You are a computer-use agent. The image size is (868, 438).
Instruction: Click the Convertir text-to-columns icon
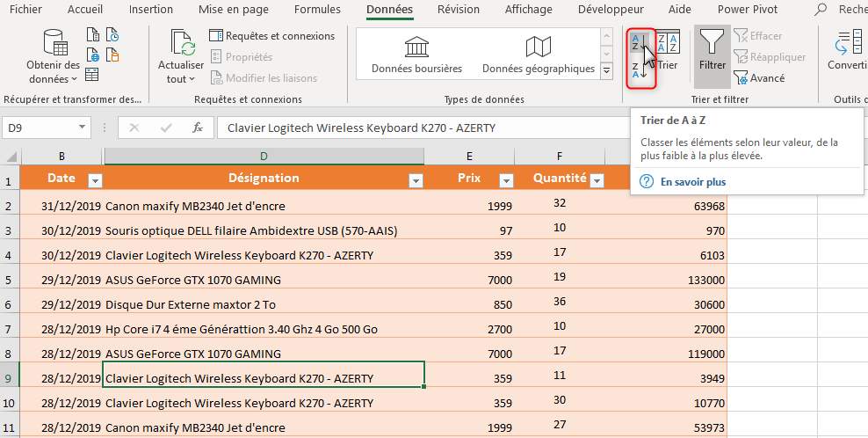pos(848,43)
